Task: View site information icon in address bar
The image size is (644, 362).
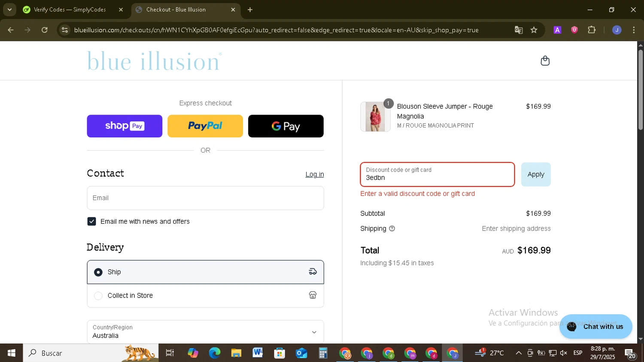Action: point(65,30)
